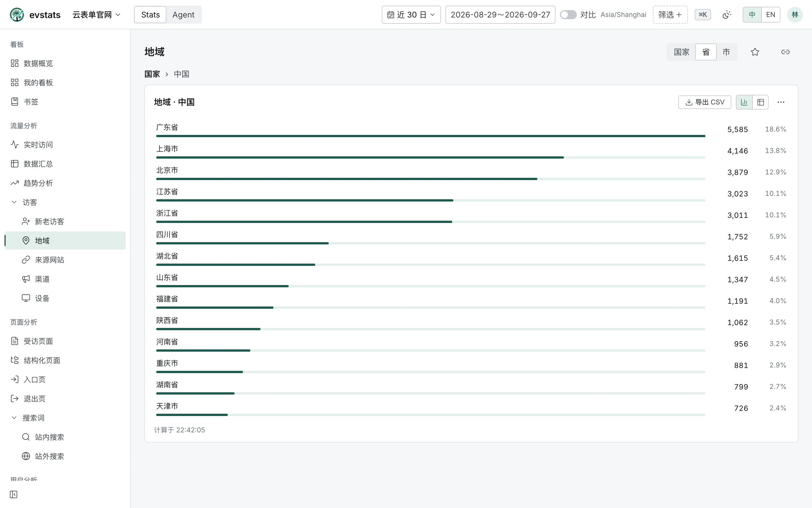The width and height of the screenshot is (812, 508).
Task: Select the 国家 level tab
Action: [x=681, y=52]
